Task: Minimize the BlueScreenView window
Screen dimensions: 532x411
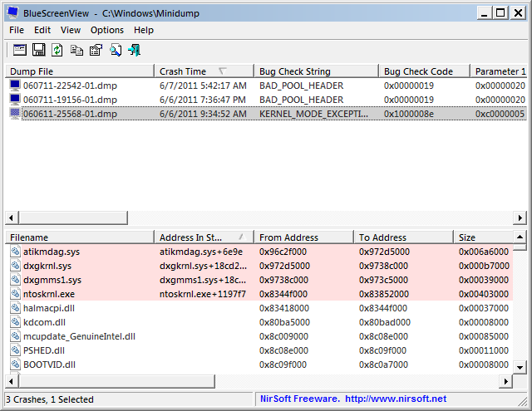Action: 485,13
